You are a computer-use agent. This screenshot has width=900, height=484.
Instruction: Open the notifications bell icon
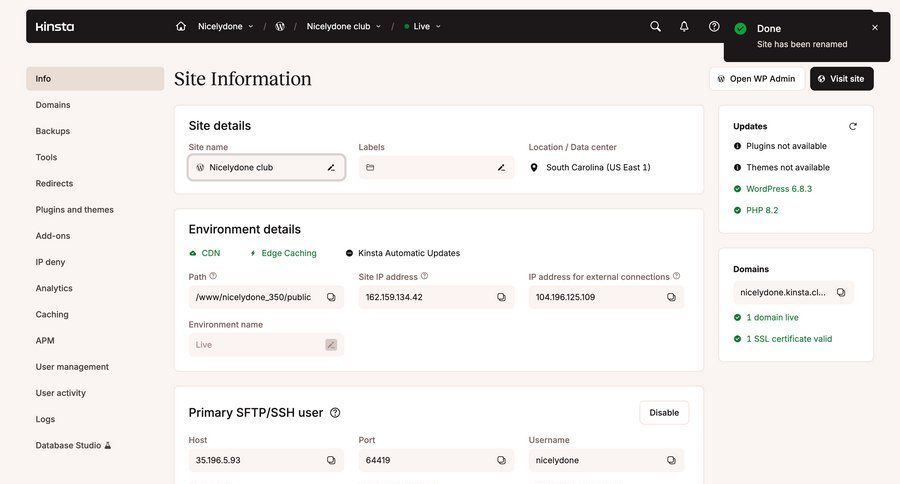684,26
